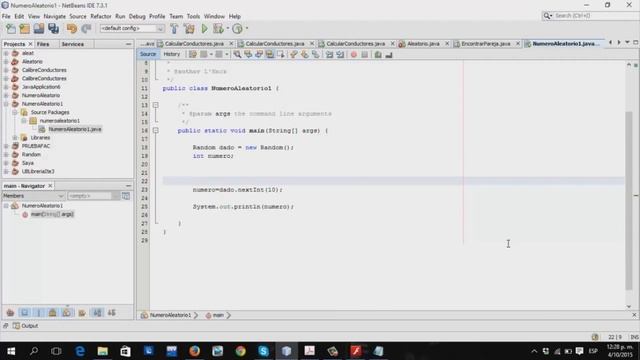Expand the Libraries node

pyautogui.click(x=15, y=138)
